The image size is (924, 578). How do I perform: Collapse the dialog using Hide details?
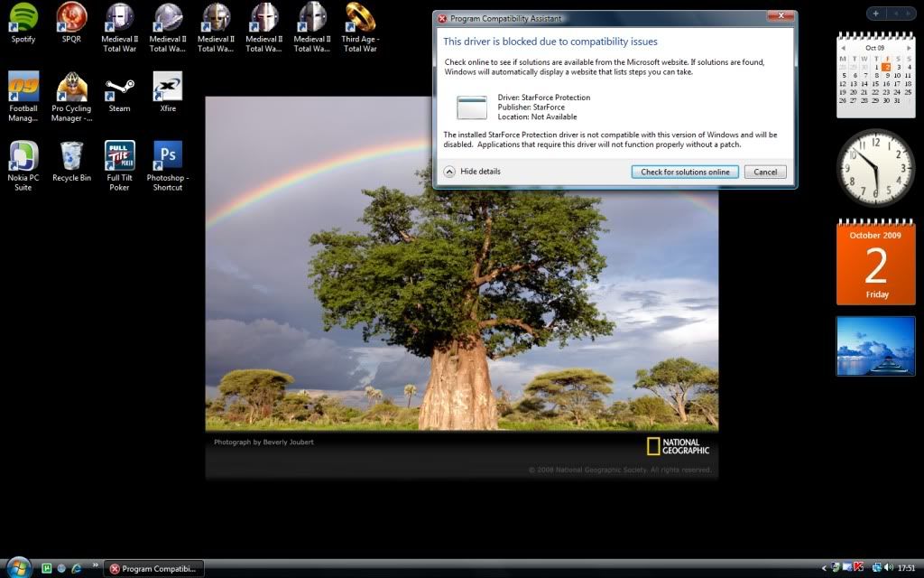[472, 172]
